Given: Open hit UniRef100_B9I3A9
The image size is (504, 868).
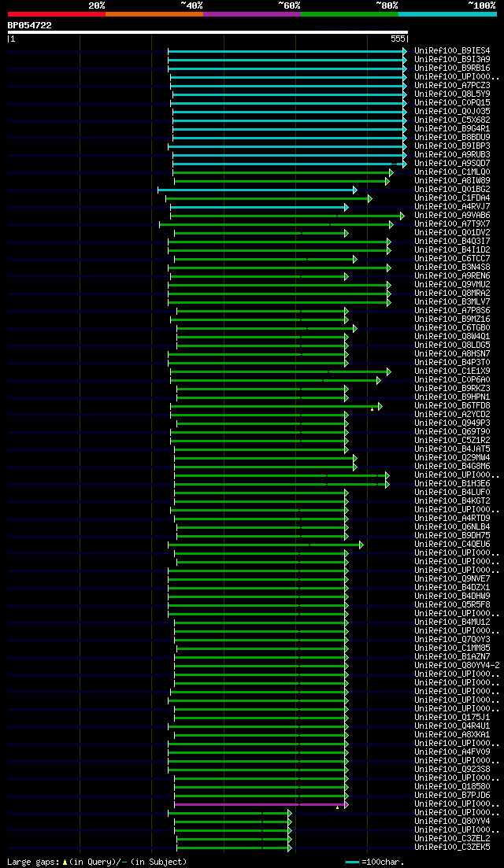Looking at the screenshot, I should pyautogui.click(x=452, y=59).
